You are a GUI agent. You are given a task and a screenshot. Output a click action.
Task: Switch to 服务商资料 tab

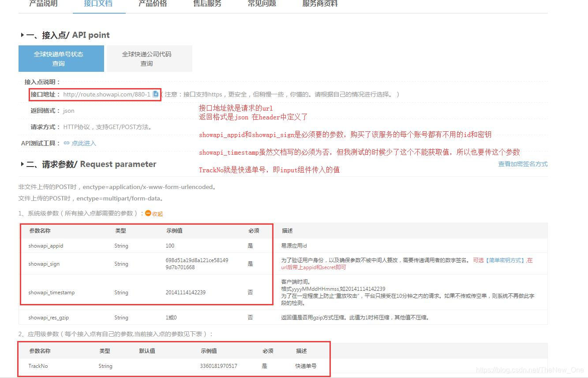(x=320, y=4)
